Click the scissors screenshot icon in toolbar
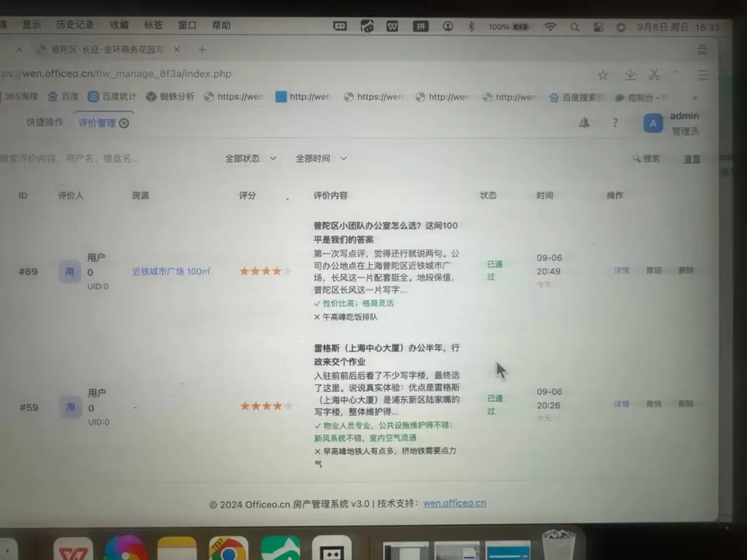747x560 pixels. (654, 75)
